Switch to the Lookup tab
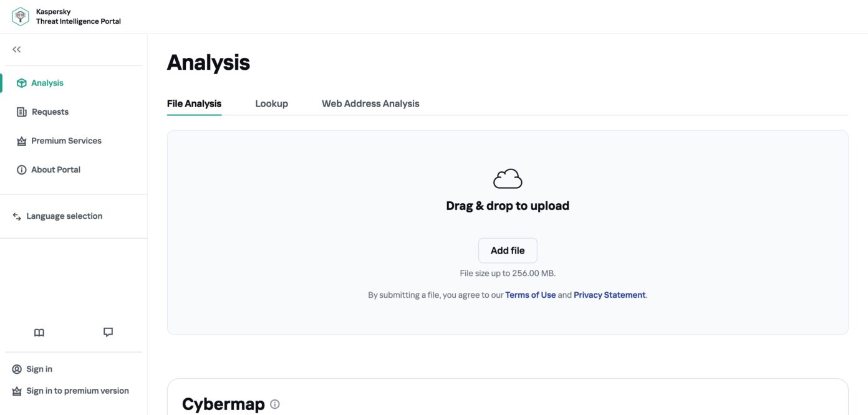868x415 pixels. pyautogui.click(x=271, y=103)
